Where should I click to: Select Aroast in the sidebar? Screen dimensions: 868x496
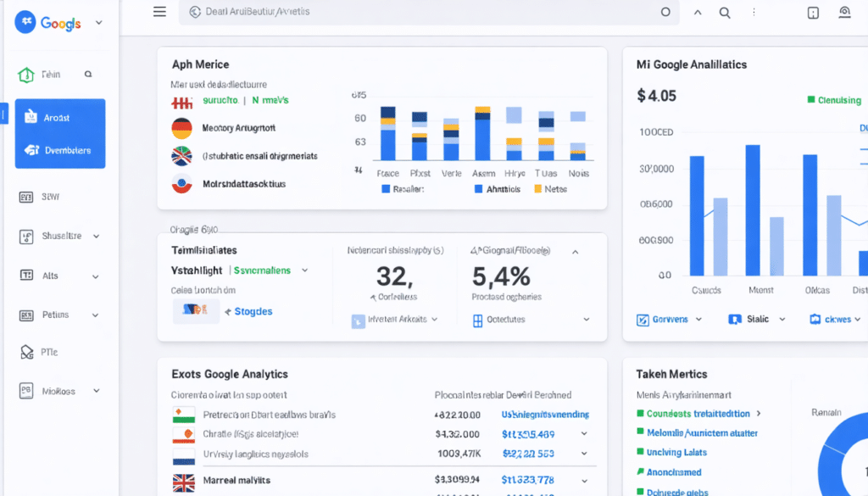pos(60,117)
